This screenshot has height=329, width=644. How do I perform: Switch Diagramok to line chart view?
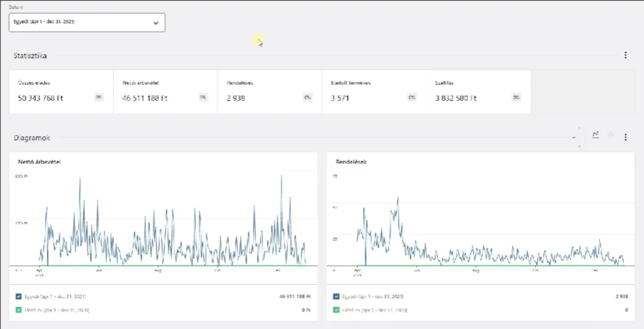[595, 135]
